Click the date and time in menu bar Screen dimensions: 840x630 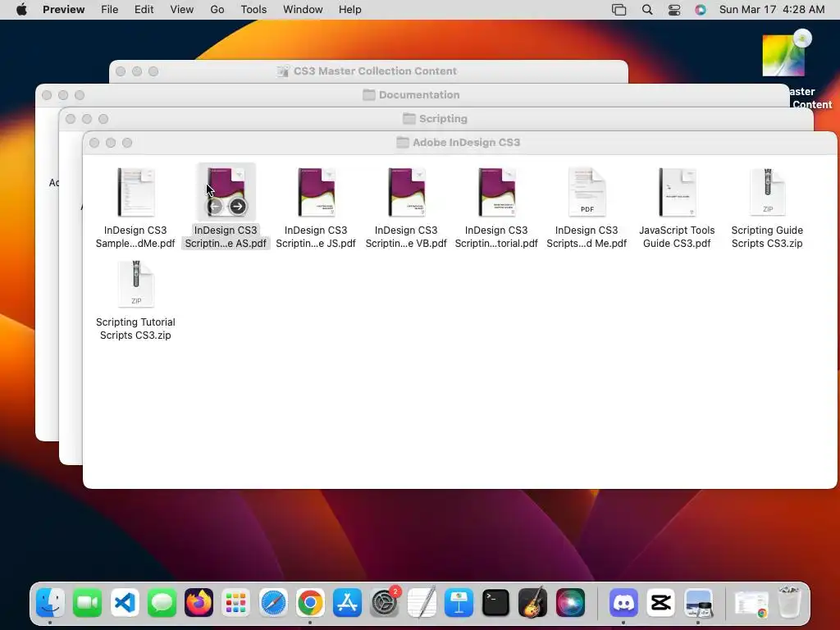(x=772, y=10)
